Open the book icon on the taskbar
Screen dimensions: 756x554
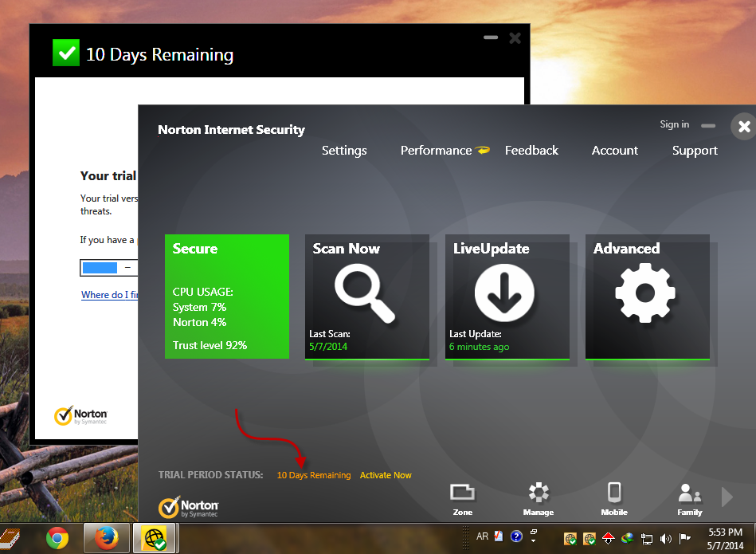coord(10,539)
